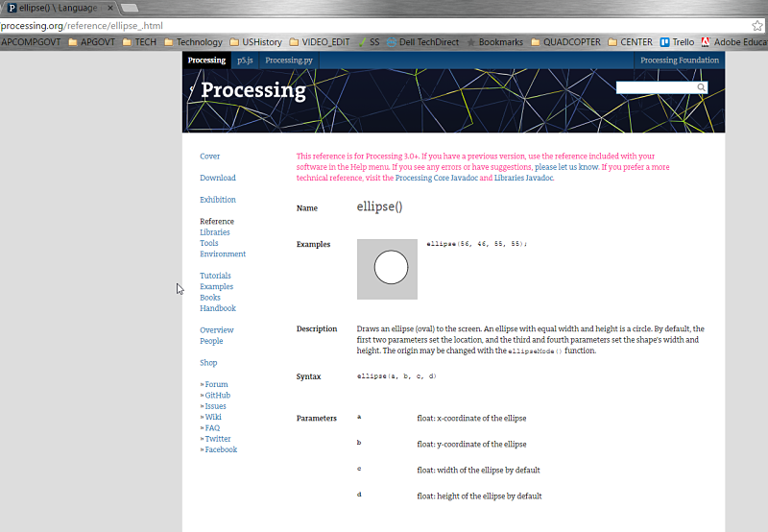Click the ellipse example thumbnail image
768x532 pixels.
[x=387, y=269]
